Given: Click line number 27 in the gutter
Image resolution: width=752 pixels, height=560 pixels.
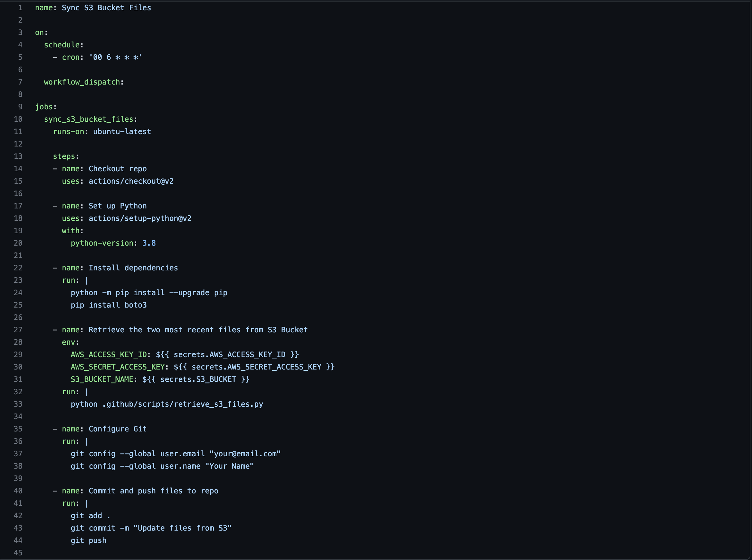Looking at the screenshot, I should coord(18,330).
